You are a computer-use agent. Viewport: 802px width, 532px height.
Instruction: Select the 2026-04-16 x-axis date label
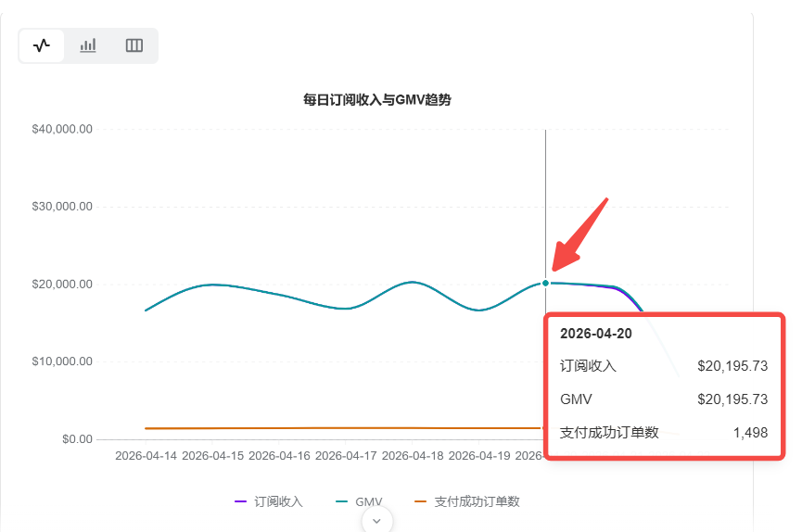tap(279, 456)
